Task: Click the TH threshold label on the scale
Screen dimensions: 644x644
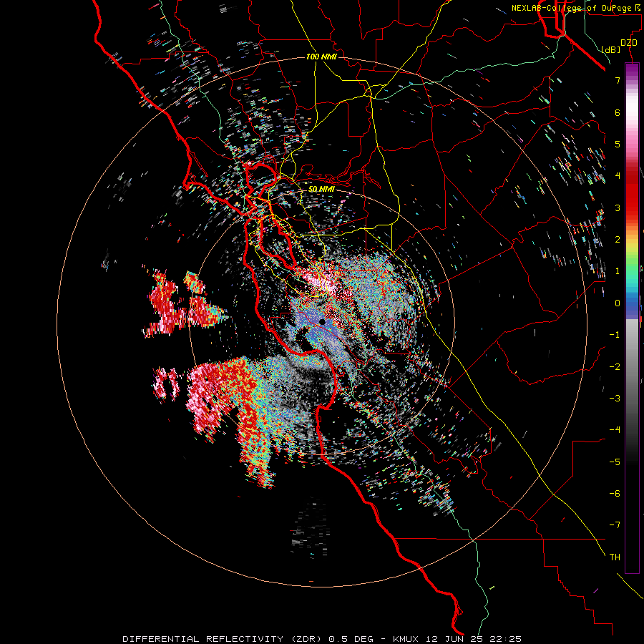Action: coord(615,557)
